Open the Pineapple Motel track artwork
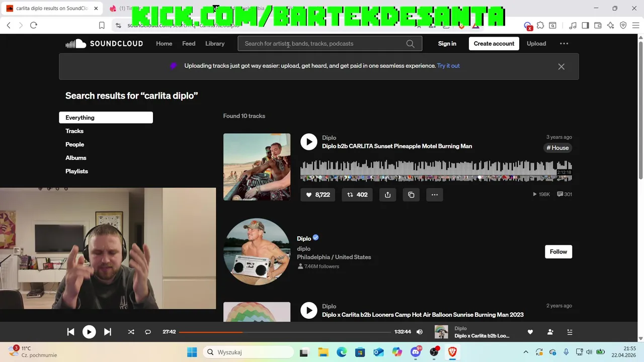This screenshot has width=644, height=362. (257, 167)
